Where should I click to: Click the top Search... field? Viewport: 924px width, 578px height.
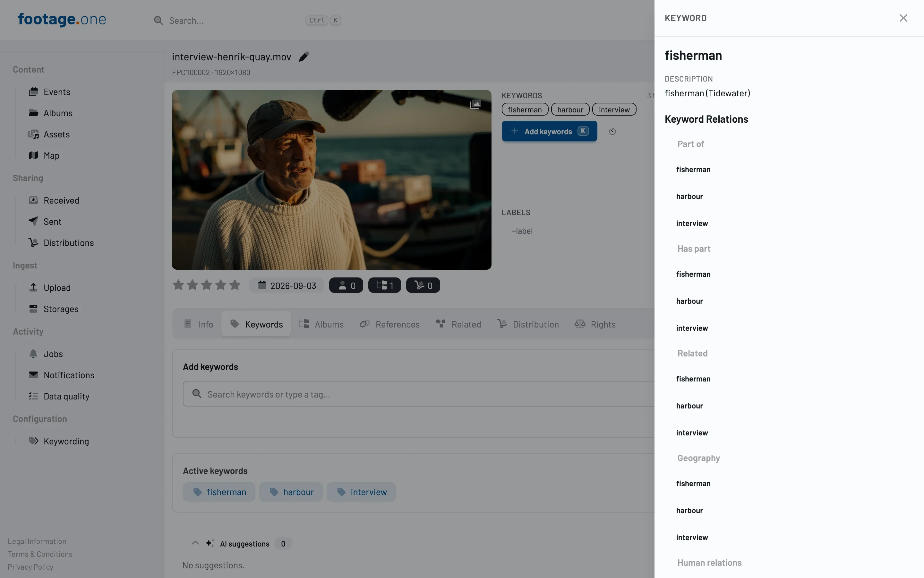pos(247,20)
